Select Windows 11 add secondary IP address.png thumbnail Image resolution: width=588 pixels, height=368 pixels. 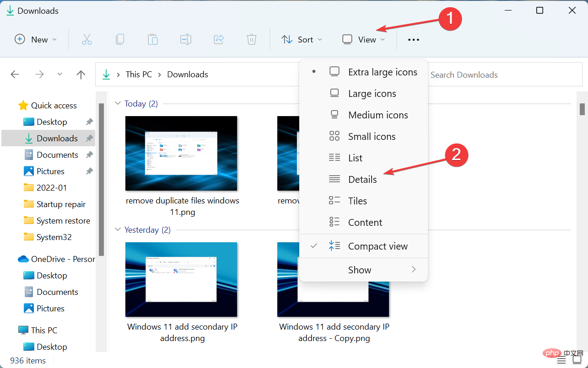[181, 280]
